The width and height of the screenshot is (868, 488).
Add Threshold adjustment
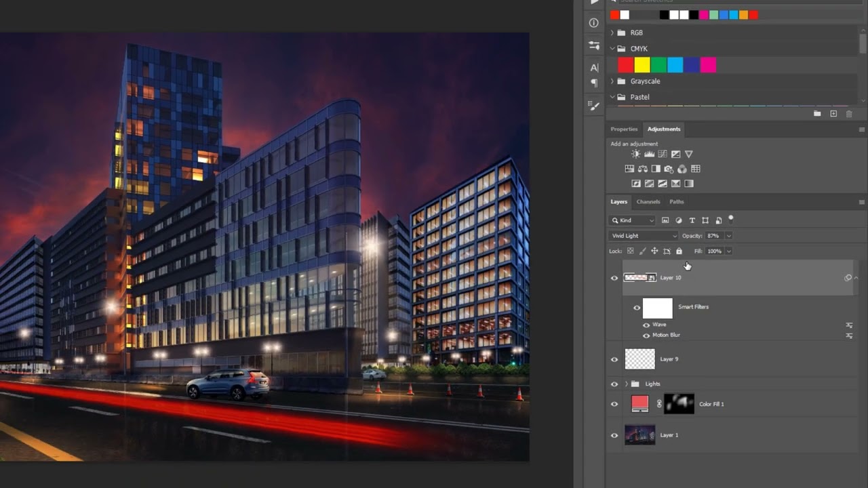click(x=663, y=184)
